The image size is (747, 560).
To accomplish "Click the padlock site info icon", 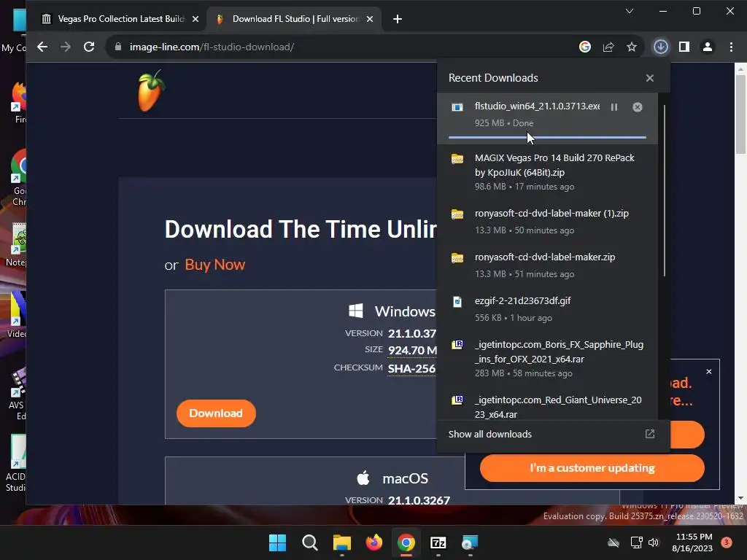I will [x=118, y=47].
